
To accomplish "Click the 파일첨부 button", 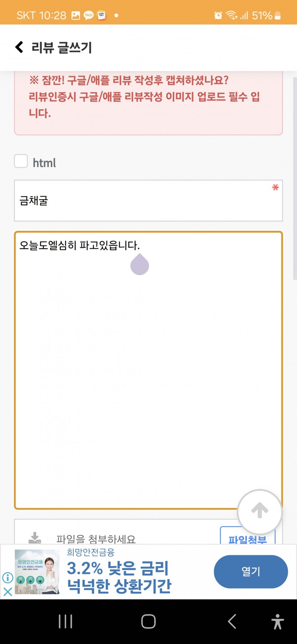I will click(x=247, y=535).
